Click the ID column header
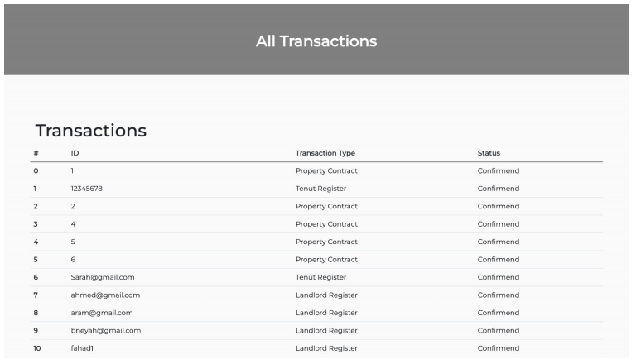The width and height of the screenshot is (636, 364). [x=75, y=153]
